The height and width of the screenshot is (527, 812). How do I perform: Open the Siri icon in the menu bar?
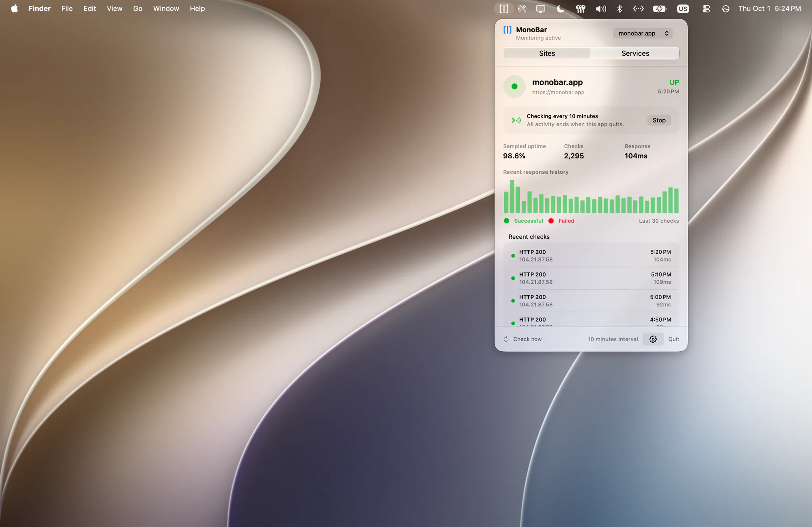pos(726,8)
